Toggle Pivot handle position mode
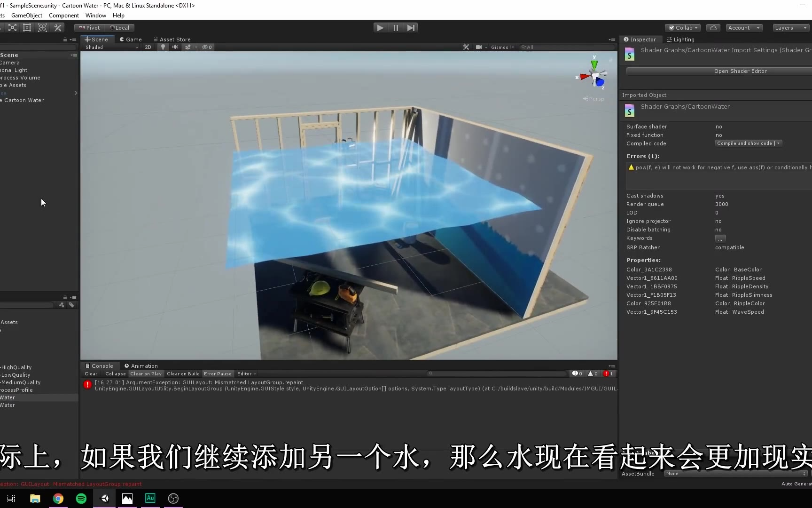 pyautogui.click(x=89, y=28)
